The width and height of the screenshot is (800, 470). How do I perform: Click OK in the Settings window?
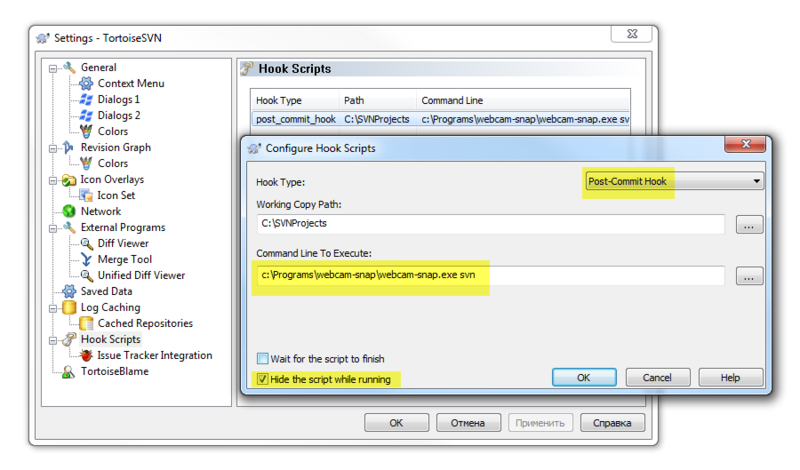[x=396, y=423]
